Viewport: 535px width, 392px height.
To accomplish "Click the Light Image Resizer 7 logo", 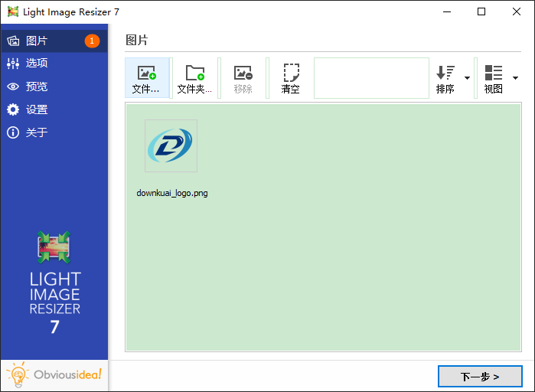I will (x=54, y=283).
